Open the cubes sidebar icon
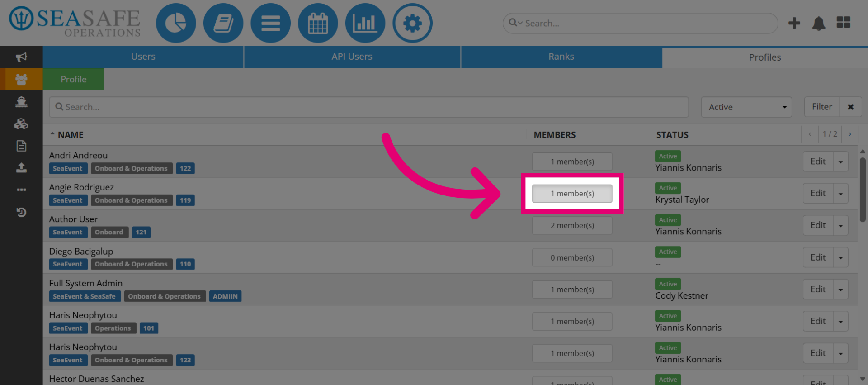 pos(21,124)
